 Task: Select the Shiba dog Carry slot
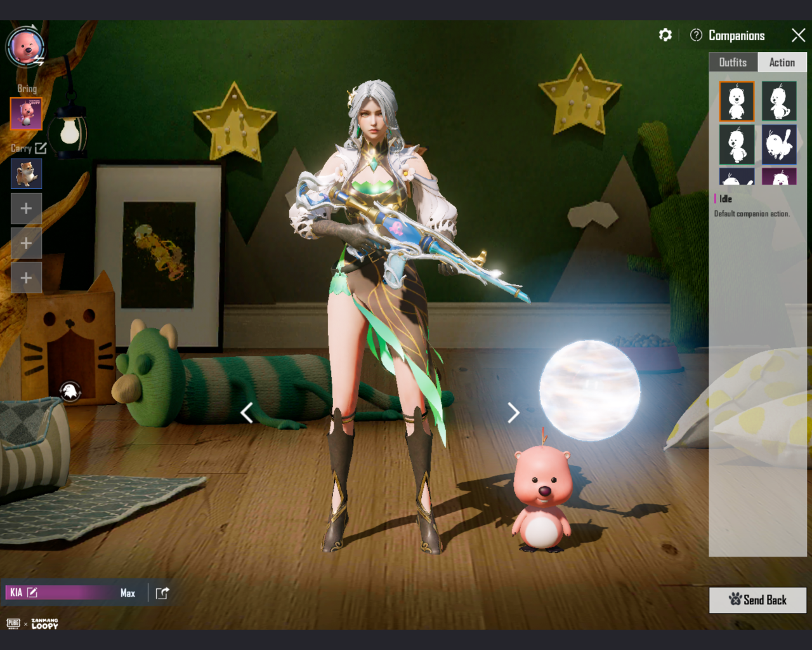click(x=26, y=173)
